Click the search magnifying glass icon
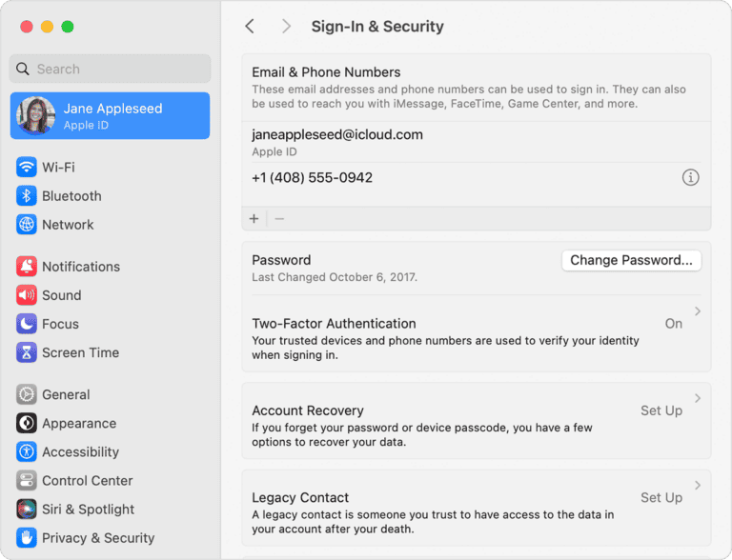The image size is (732, 560). pyautogui.click(x=23, y=70)
